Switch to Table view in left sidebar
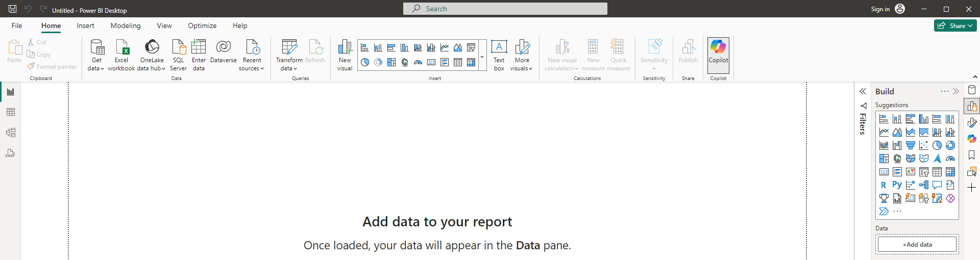The image size is (980, 260). [x=10, y=112]
